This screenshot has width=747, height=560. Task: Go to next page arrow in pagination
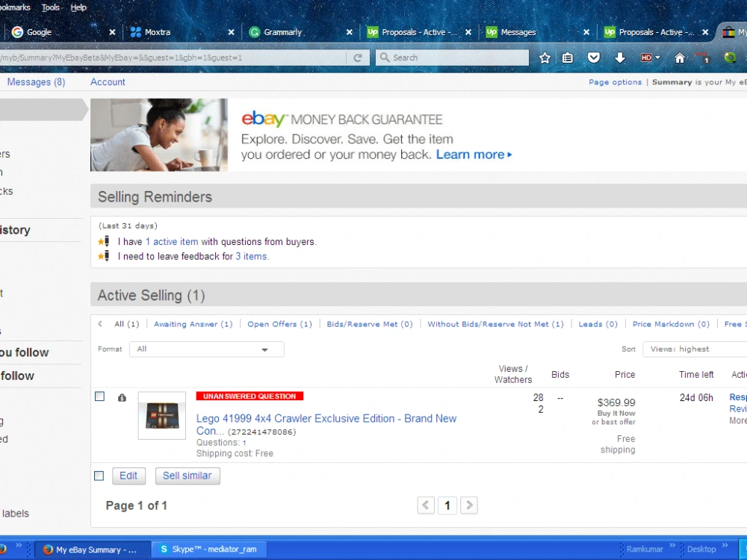click(x=469, y=505)
